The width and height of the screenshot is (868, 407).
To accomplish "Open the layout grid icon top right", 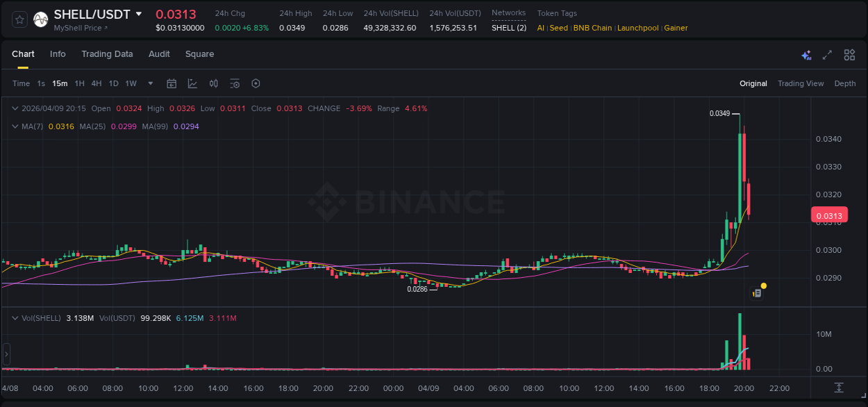I will click(849, 54).
